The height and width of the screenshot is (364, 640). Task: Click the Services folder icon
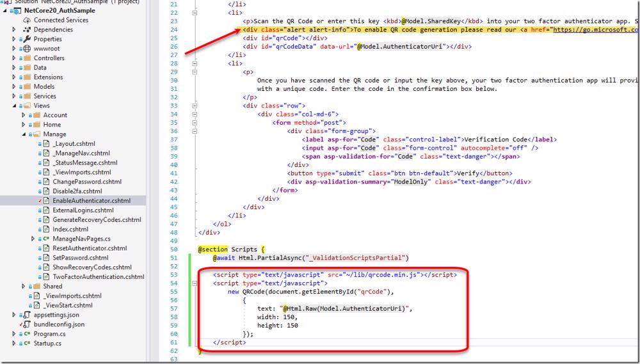tap(27, 96)
